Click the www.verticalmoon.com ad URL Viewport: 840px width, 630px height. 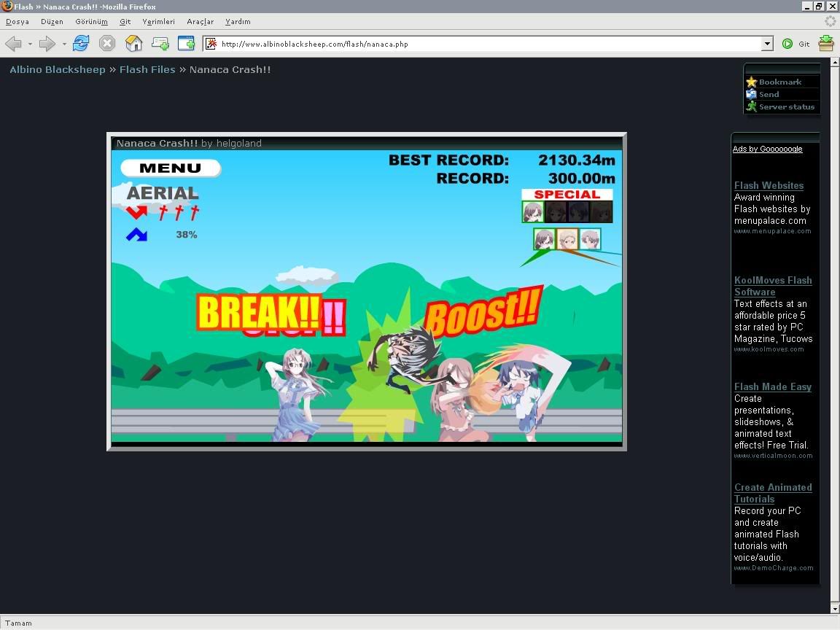(x=773, y=456)
